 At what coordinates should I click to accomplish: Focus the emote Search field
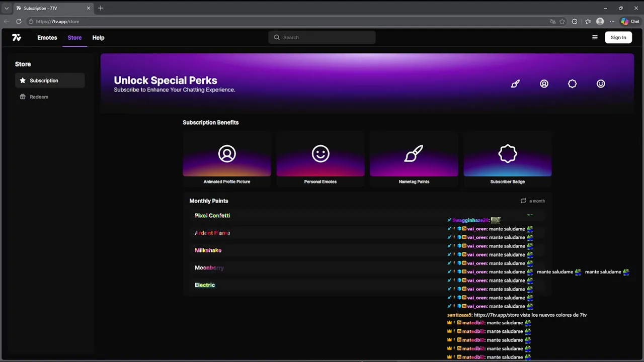pos(322,37)
